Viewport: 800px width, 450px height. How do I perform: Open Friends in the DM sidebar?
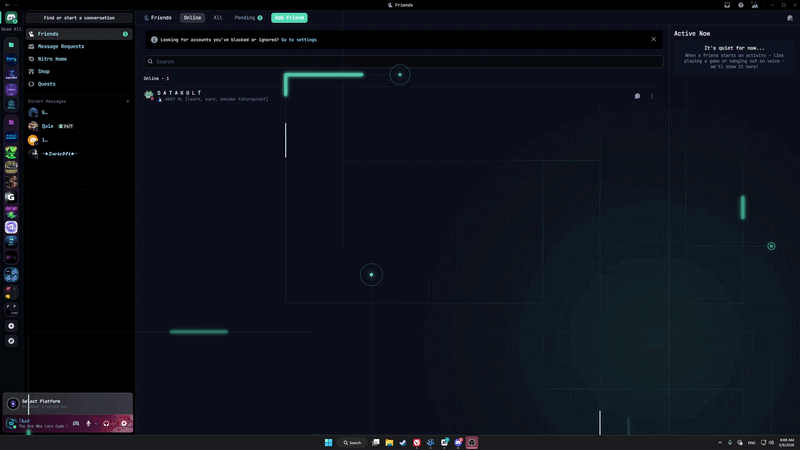79,34
